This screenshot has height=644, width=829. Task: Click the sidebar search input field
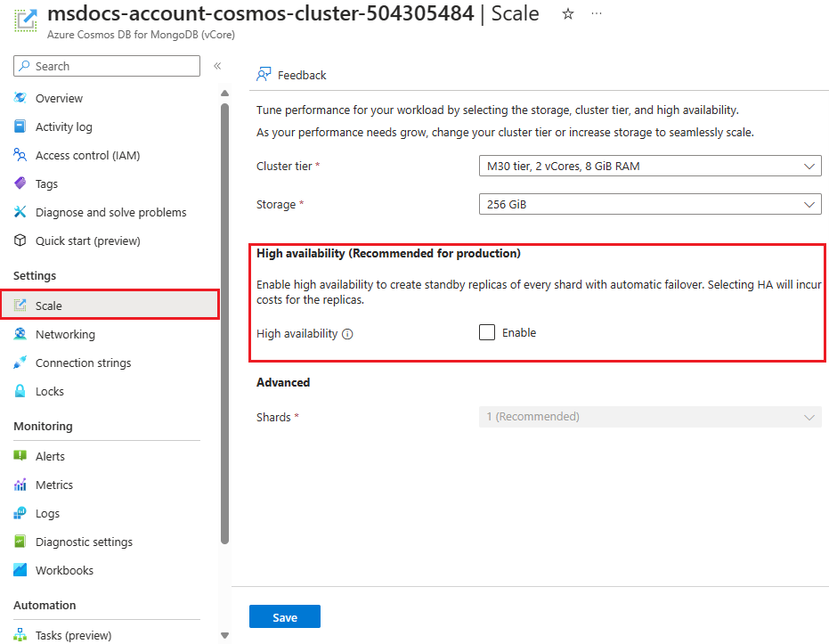[x=106, y=66]
